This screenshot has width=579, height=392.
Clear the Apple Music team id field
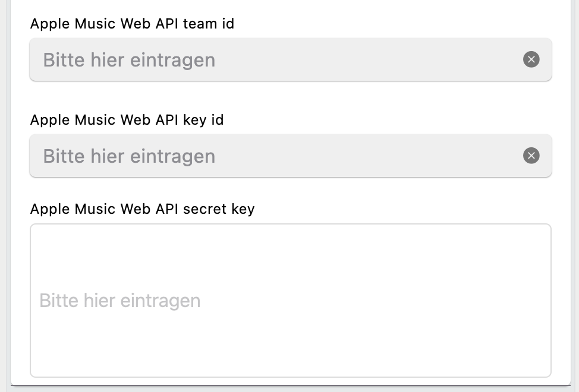point(531,59)
